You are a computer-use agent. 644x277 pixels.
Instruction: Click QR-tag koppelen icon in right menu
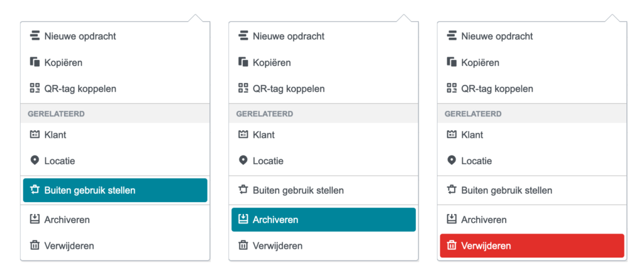tap(452, 89)
